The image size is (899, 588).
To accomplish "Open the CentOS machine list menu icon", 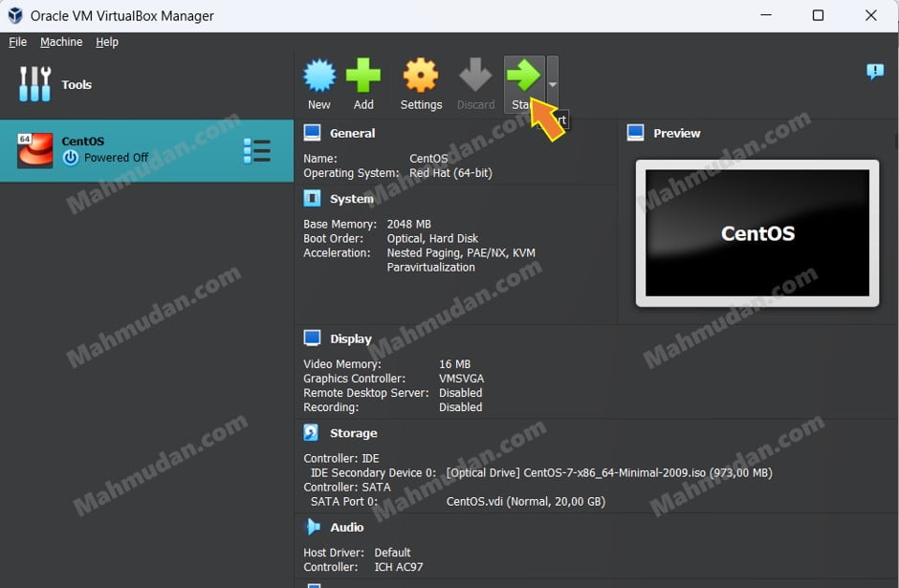I will click(256, 151).
